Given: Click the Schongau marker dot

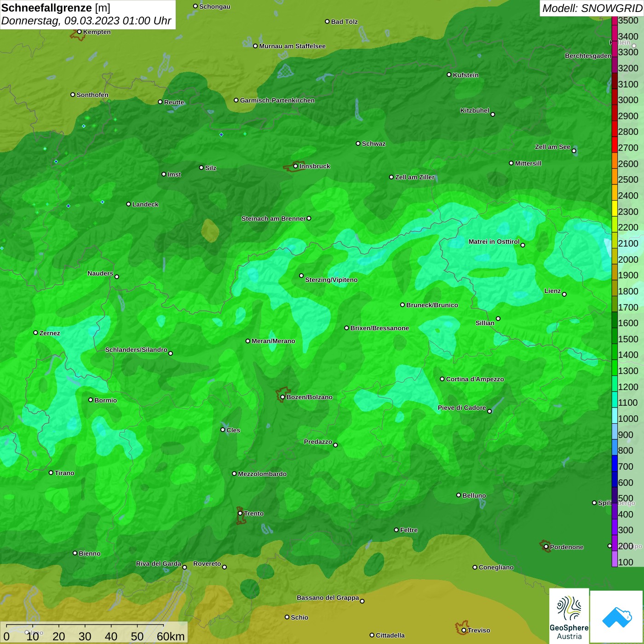Looking at the screenshot, I should tap(195, 6).
